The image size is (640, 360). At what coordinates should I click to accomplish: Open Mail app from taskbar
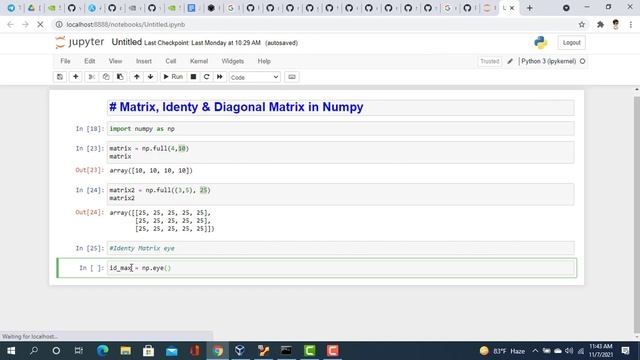tap(171, 351)
